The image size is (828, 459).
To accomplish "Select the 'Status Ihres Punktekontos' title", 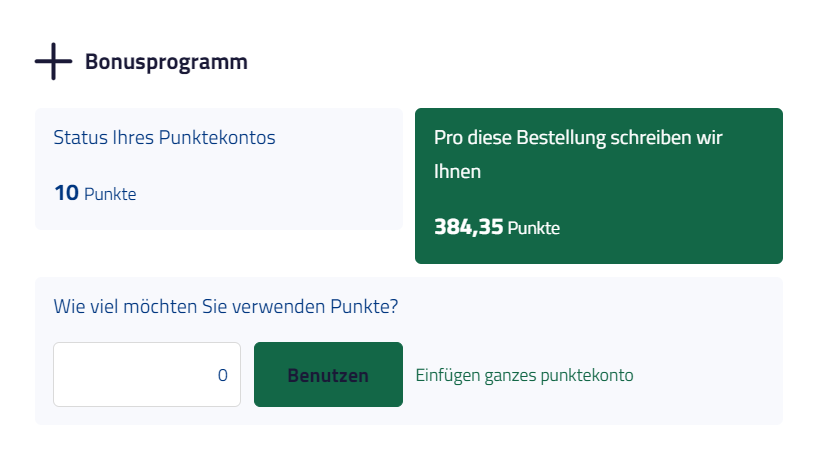I will pyautogui.click(x=164, y=137).
